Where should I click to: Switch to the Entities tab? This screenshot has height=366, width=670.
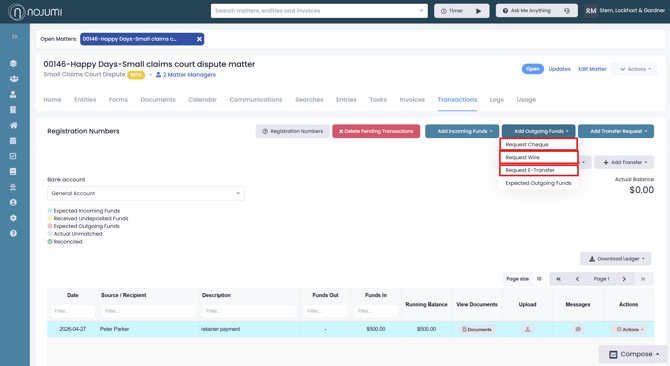coord(85,100)
